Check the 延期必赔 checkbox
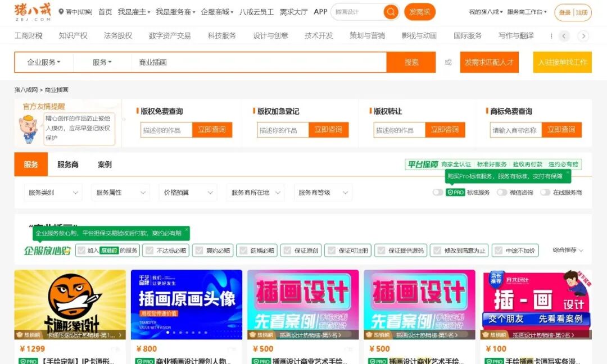Image resolution: width=607 pixels, height=364 pixels. [x=243, y=251]
